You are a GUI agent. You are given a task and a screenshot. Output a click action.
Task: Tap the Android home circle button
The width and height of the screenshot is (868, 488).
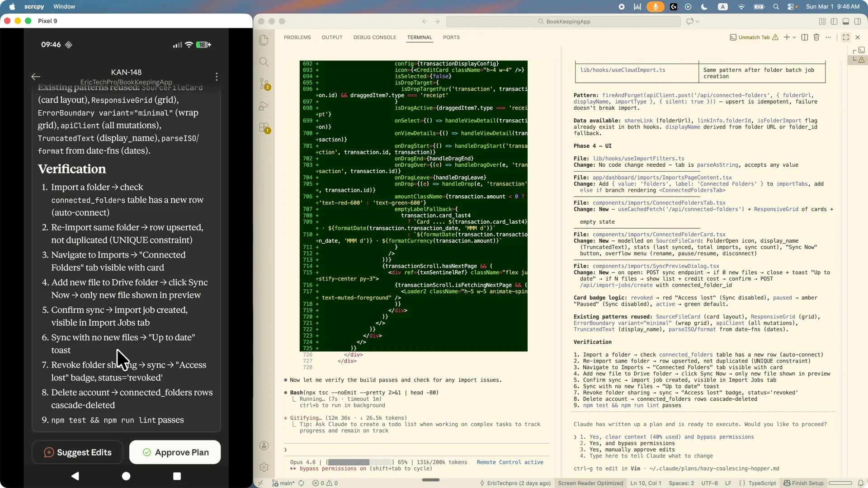click(x=126, y=476)
